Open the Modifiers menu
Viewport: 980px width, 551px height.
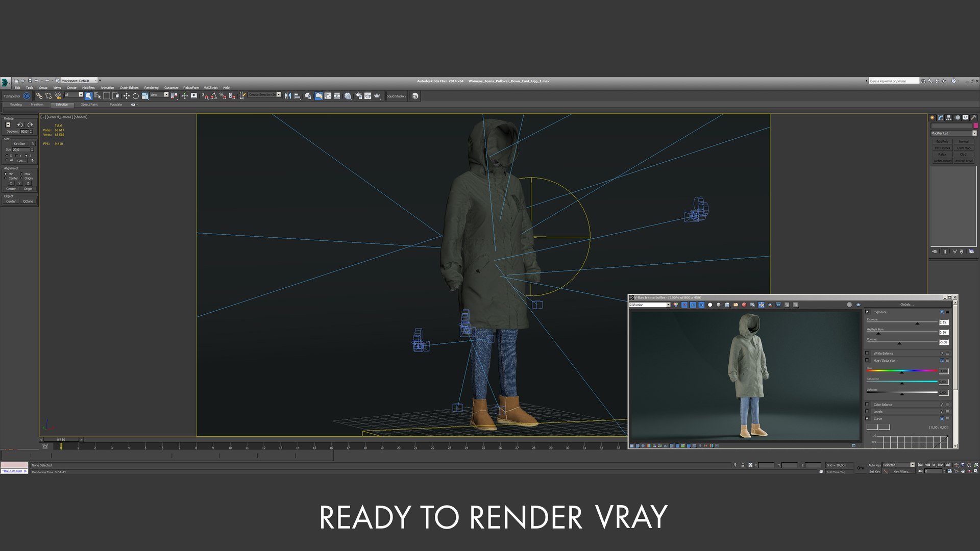point(88,88)
